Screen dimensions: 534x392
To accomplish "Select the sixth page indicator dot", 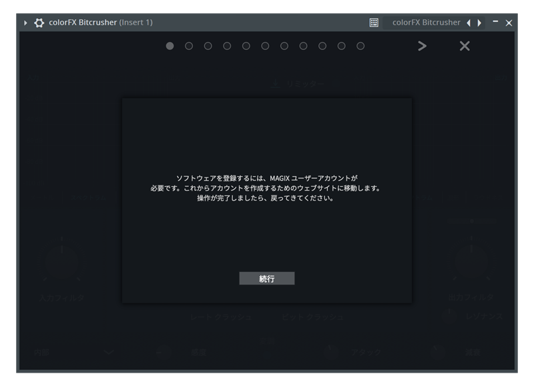I will pos(265,46).
